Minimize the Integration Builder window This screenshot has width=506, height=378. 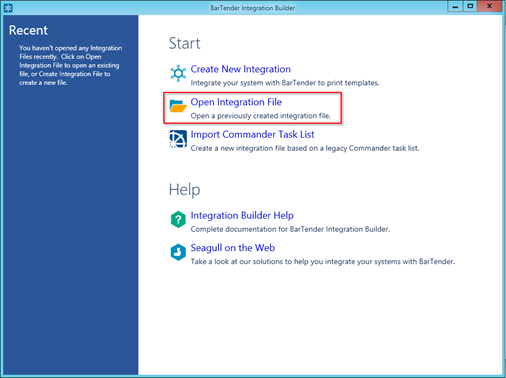(x=455, y=6)
